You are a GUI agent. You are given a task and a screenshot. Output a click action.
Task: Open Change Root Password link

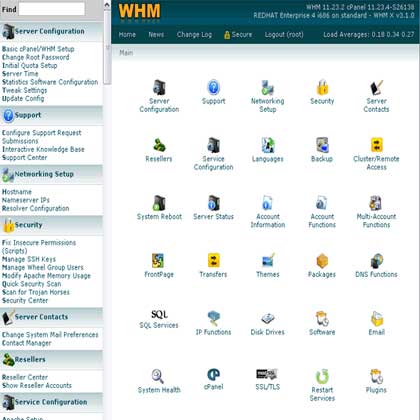pos(36,57)
